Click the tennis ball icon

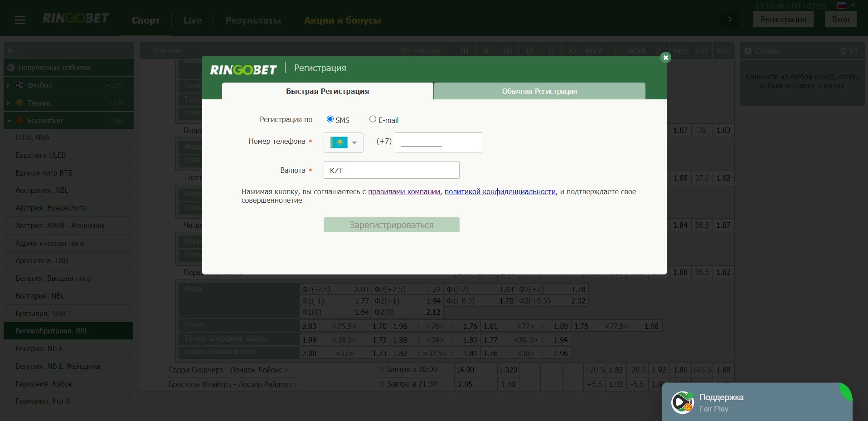[19, 103]
